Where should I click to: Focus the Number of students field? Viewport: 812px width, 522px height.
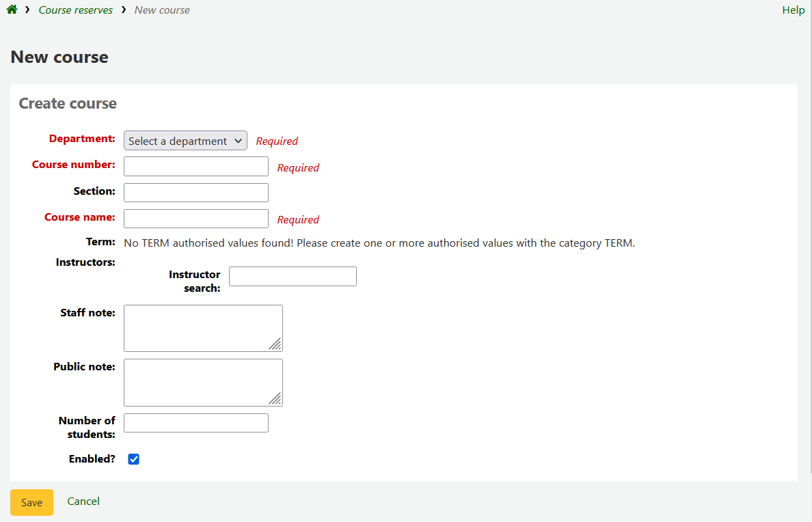tap(195, 423)
